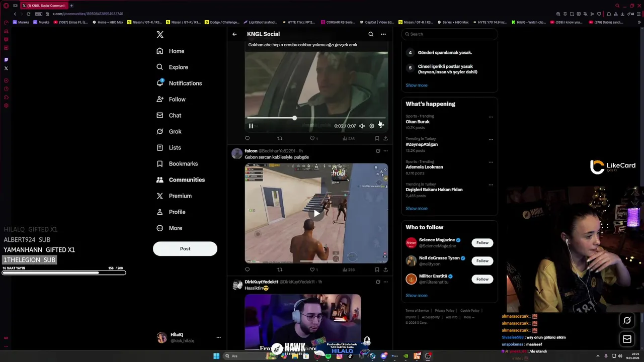This screenshot has width=644, height=362.
Task: Open Communities in the sidebar
Action: point(180,180)
